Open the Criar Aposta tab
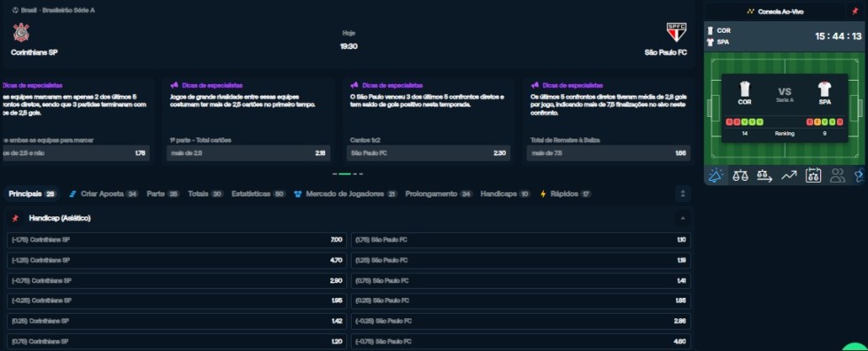868x351 pixels. coord(104,194)
